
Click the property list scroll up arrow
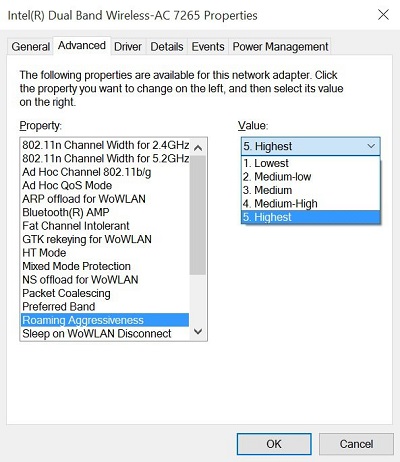[x=198, y=147]
